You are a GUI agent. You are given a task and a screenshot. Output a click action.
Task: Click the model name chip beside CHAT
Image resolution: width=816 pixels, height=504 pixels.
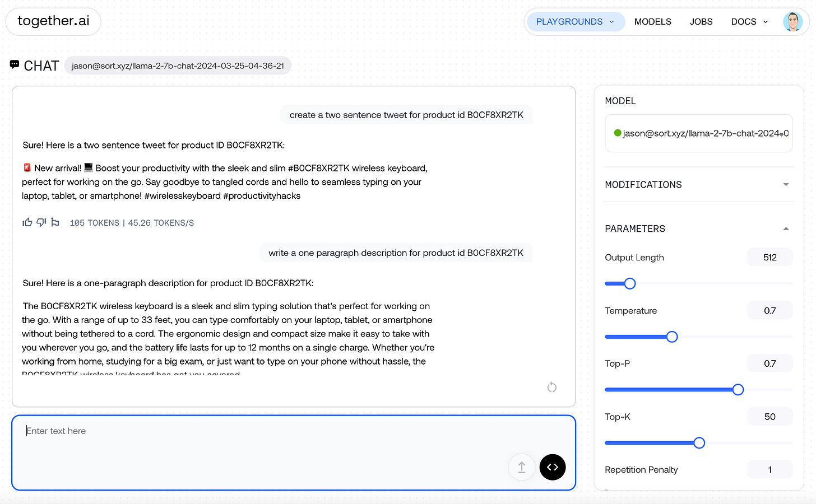[178, 66]
